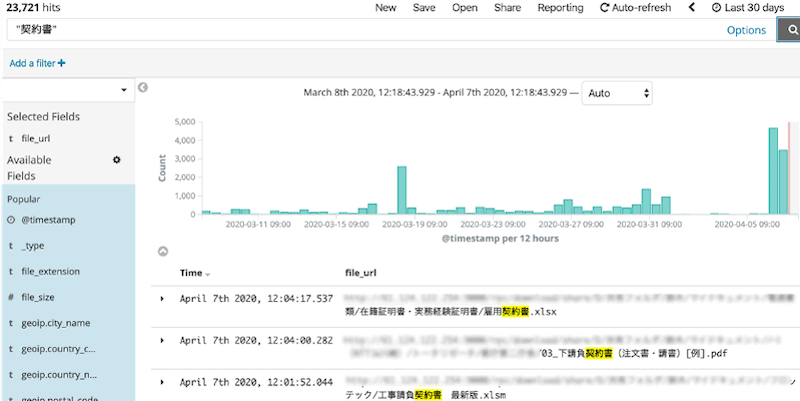This screenshot has width=800, height=401.
Task: Collapse the field sidebar arrow icon
Action: click(x=143, y=88)
